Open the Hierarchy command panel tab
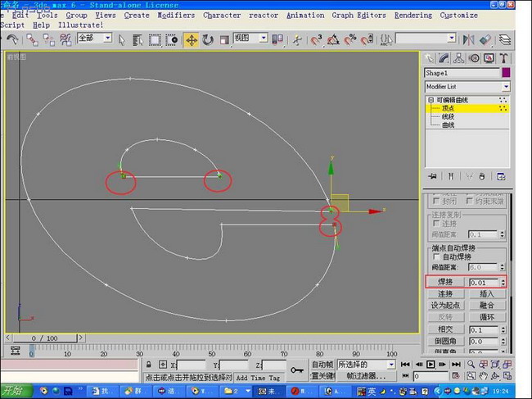 pos(458,58)
